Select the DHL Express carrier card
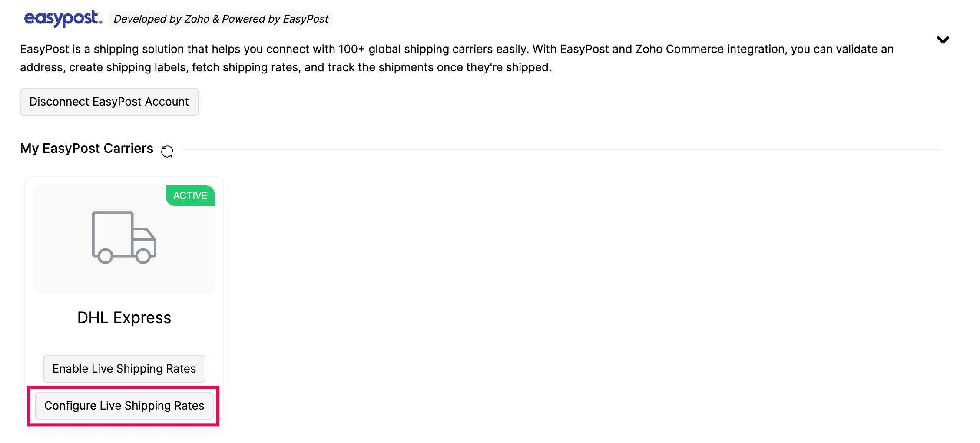The image size is (980, 443). [123, 304]
